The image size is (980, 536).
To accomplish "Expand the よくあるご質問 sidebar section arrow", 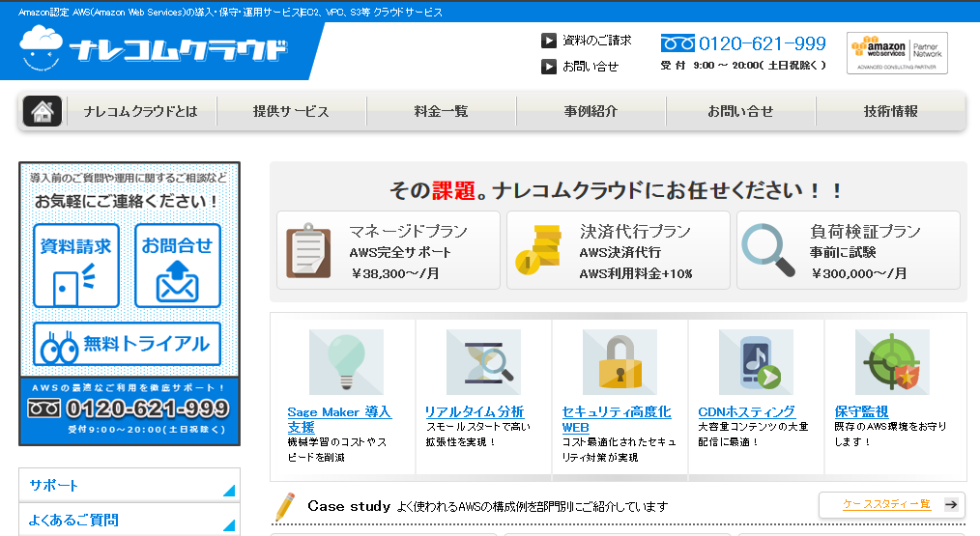I will pos(229,525).
